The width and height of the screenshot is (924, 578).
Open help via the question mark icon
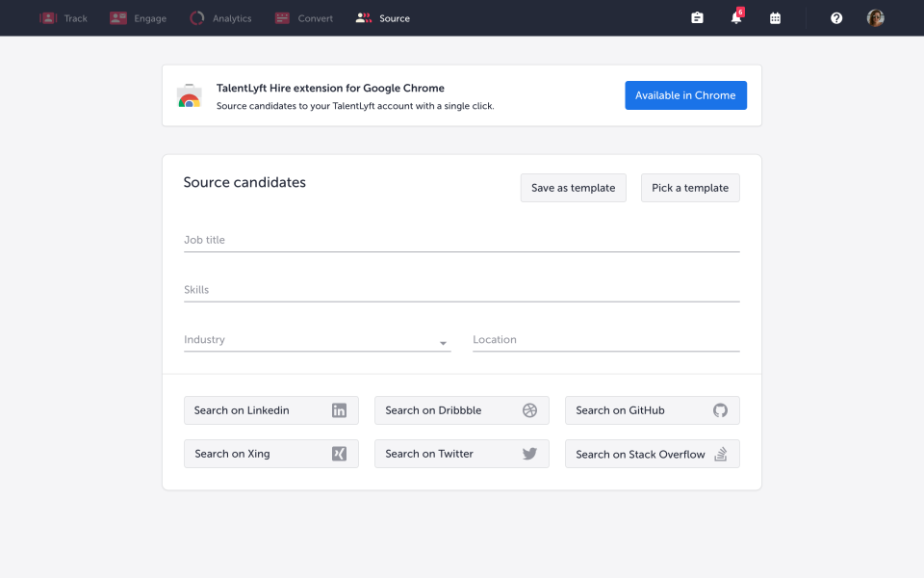pyautogui.click(x=836, y=17)
